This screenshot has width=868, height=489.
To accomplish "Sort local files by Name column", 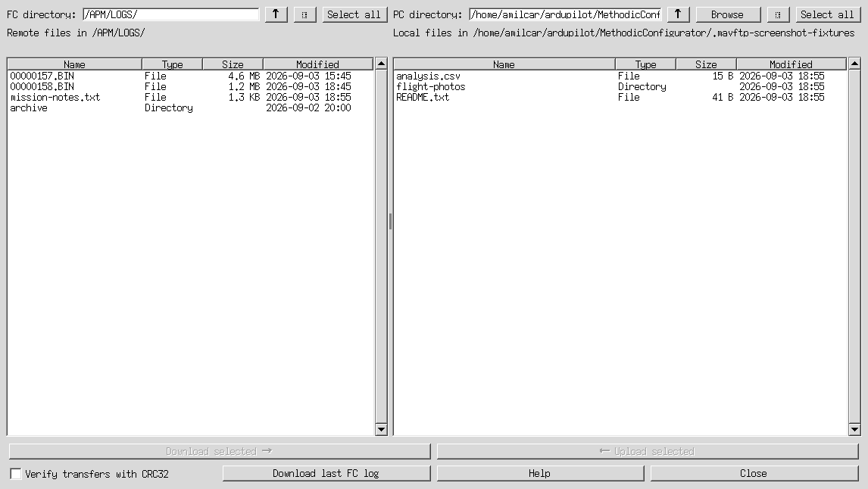I will [504, 64].
